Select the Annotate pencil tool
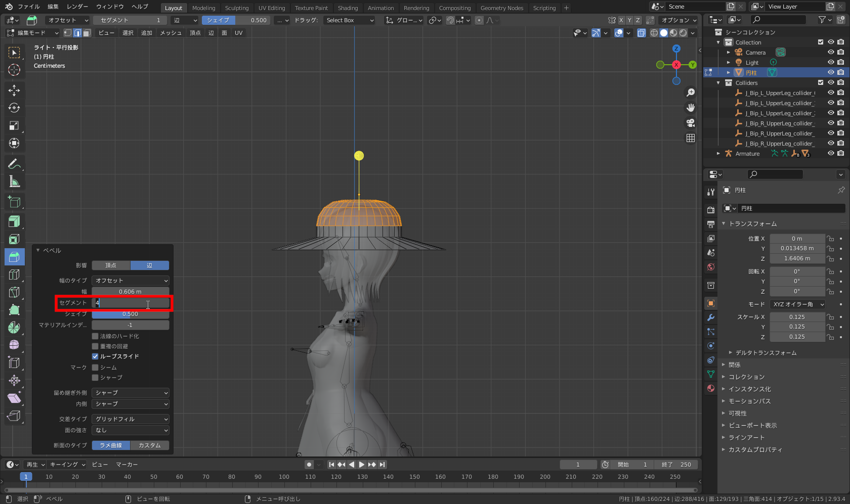 (x=14, y=164)
